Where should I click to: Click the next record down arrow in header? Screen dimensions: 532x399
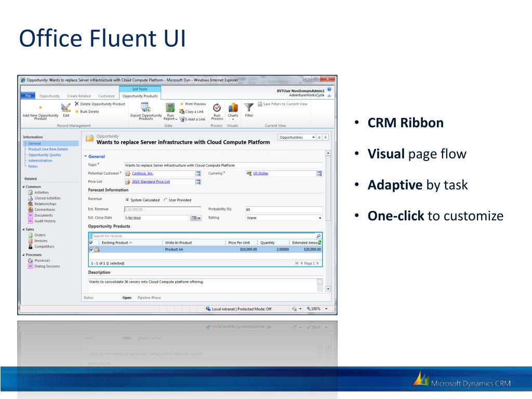[325, 137]
